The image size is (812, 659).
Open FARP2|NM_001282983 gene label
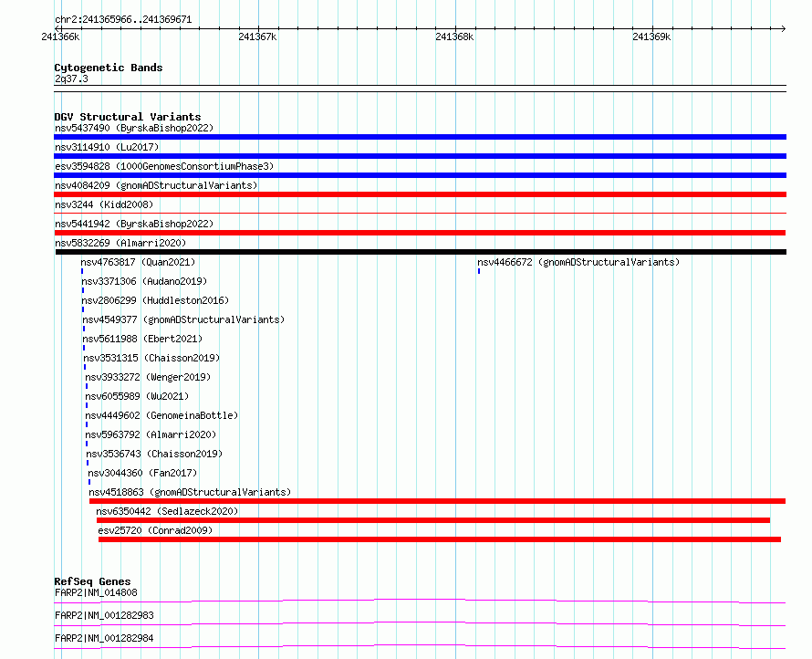coord(104,615)
